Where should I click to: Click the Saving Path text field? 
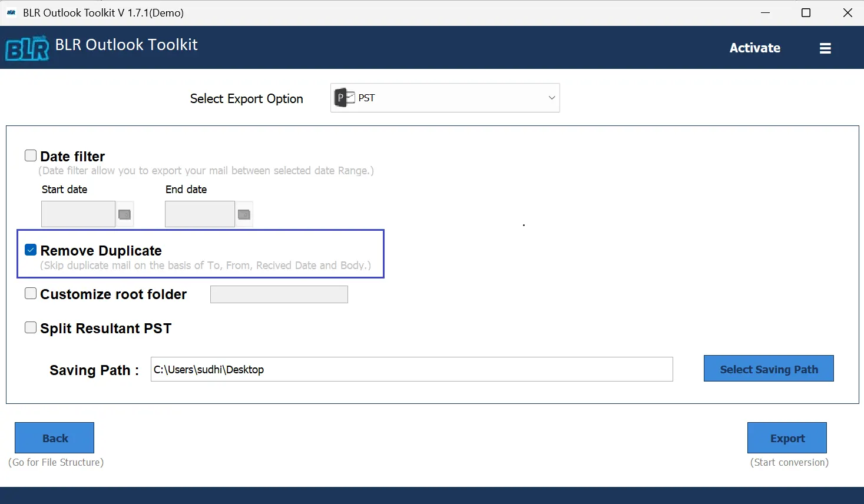click(x=411, y=369)
